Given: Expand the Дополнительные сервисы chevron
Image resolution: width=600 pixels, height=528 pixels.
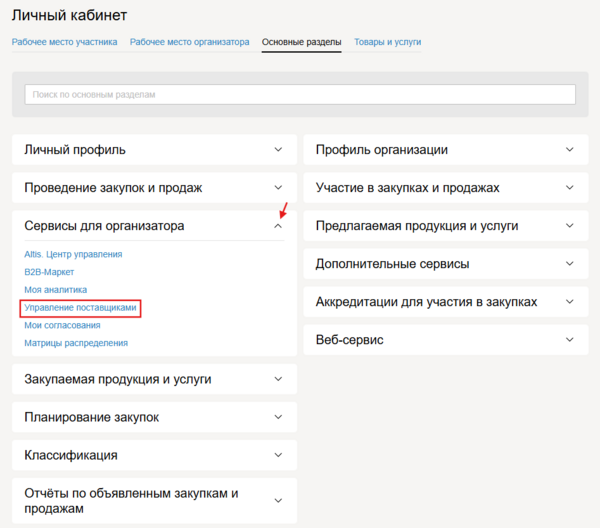Looking at the screenshot, I should tap(570, 264).
